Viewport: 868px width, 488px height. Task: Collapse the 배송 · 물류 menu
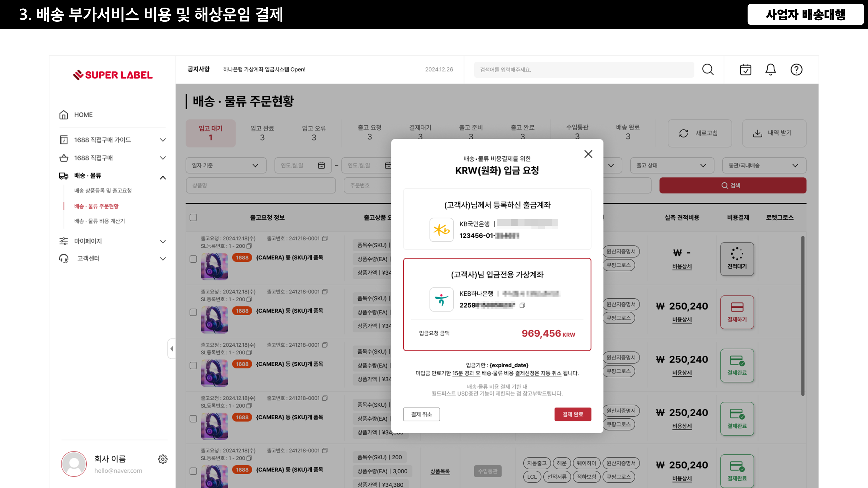[x=163, y=177]
